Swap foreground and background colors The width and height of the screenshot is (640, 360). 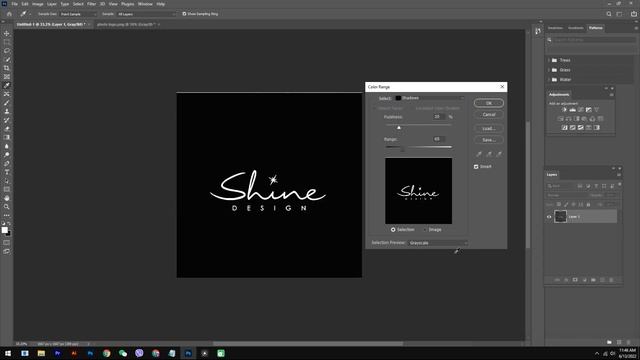click(x=9, y=224)
